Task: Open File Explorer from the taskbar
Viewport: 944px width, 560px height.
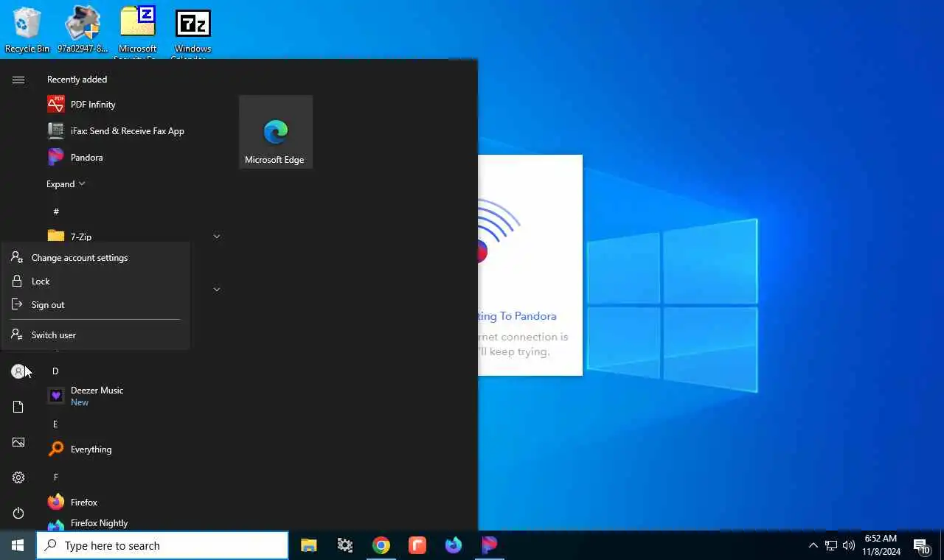Action: pyautogui.click(x=309, y=545)
